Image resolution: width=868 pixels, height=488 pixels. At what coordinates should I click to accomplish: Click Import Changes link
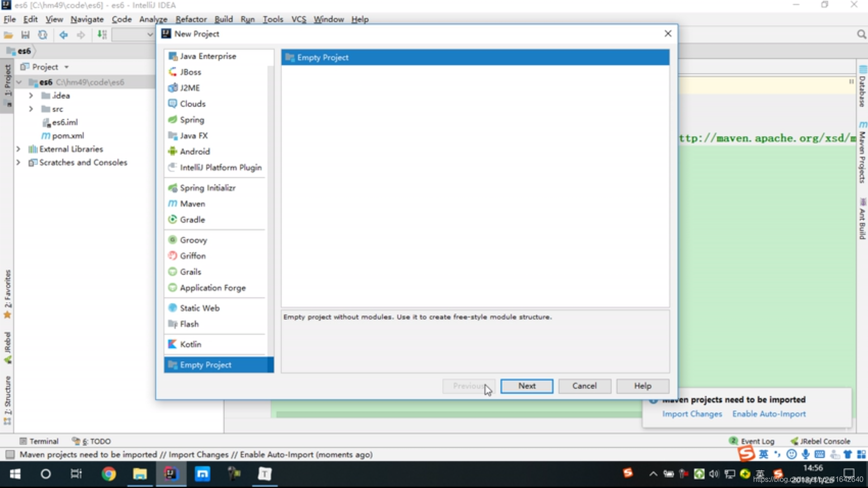tap(692, 414)
